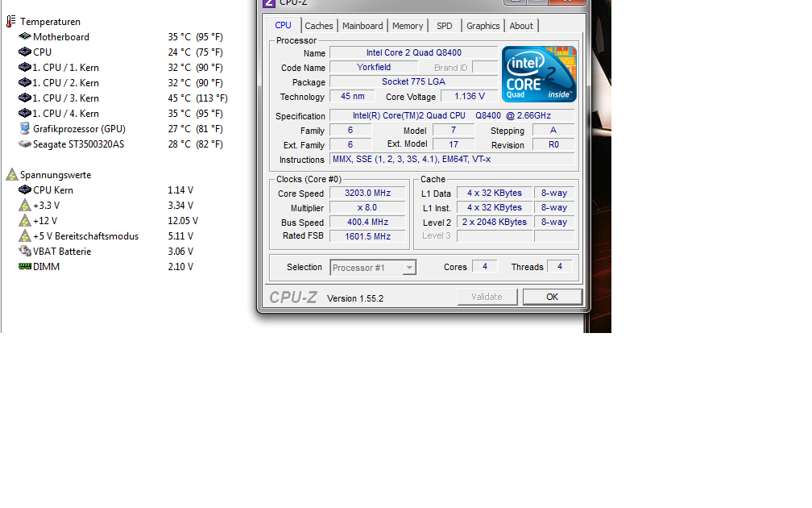Click the Multiplier value x 8.0
The width and height of the screenshot is (812, 508).
point(367,207)
